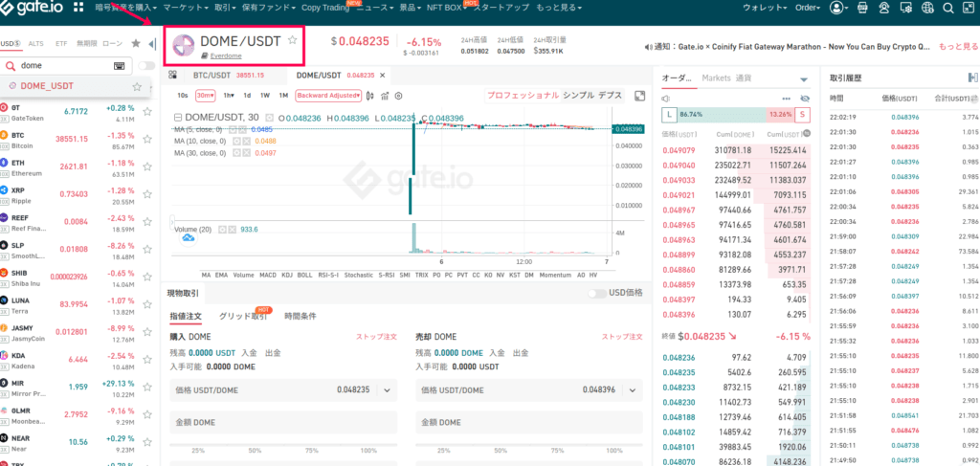Open the マーケット menu

pyautogui.click(x=186, y=8)
